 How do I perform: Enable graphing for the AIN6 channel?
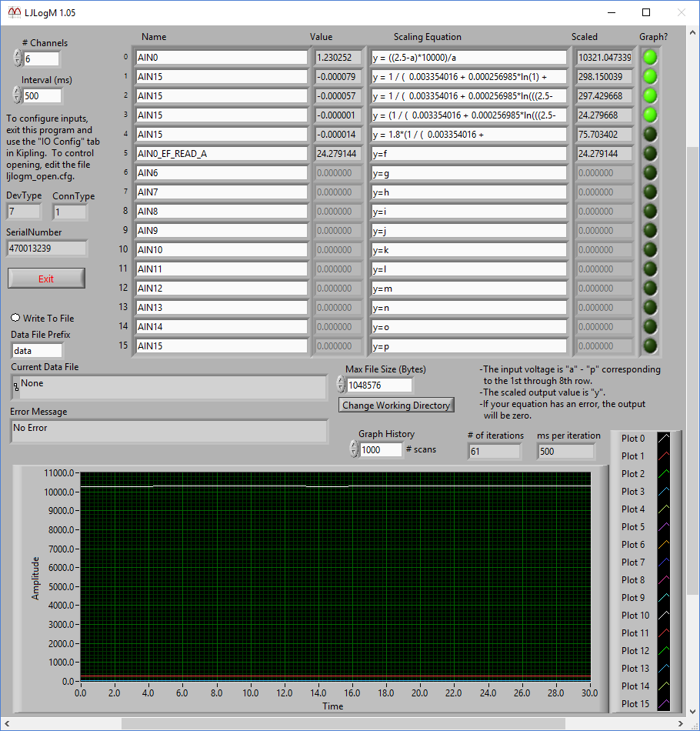pyautogui.click(x=650, y=172)
